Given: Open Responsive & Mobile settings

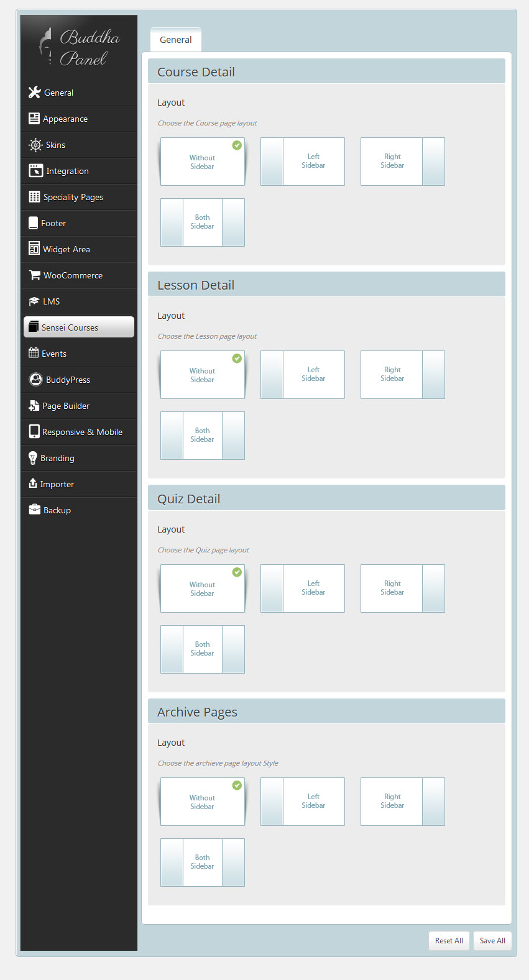Looking at the screenshot, I should tap(82, 432).
